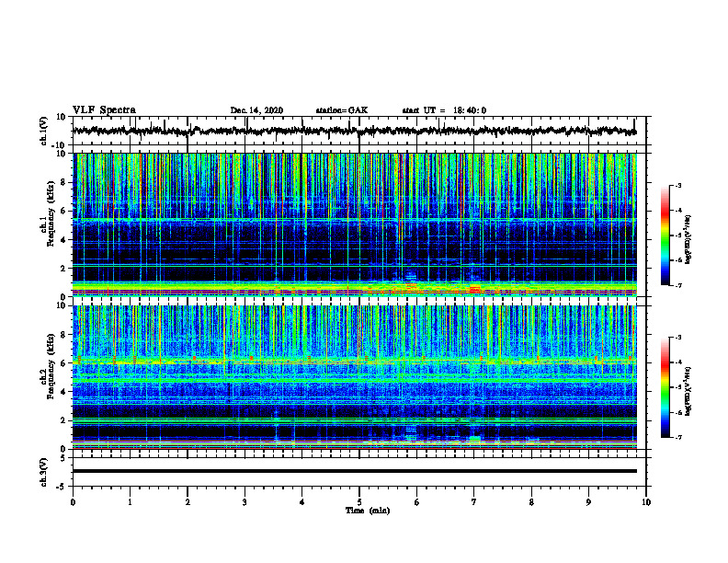This screenshot has width=728, height=563.
Task: Click the "-7" label below ch.2 color bar
Action: coord(677,438)
